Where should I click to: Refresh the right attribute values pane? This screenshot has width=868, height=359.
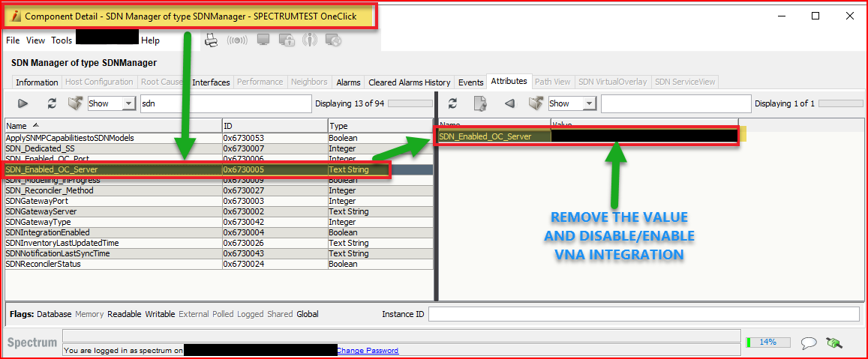pyautogui.click(x=452, y=103)
